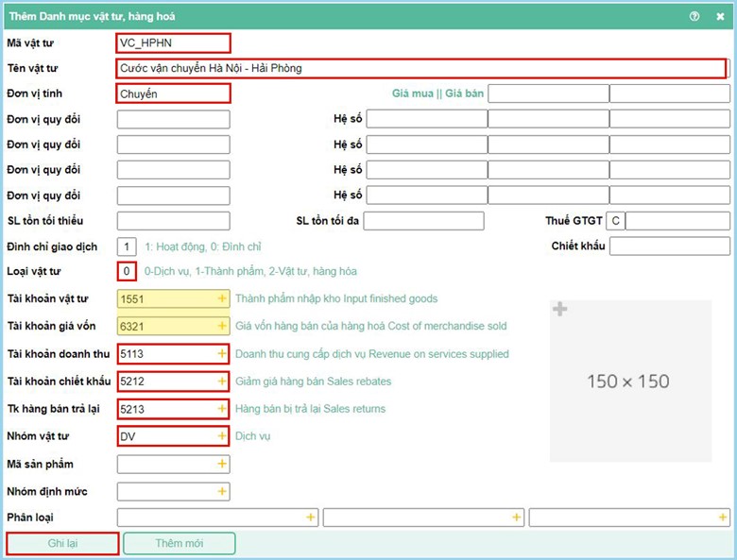Click plus icon in Tk hàng bán trả lại field
Image resolution: width=737 pixels, height=560 pixels.
click(223, 409)
